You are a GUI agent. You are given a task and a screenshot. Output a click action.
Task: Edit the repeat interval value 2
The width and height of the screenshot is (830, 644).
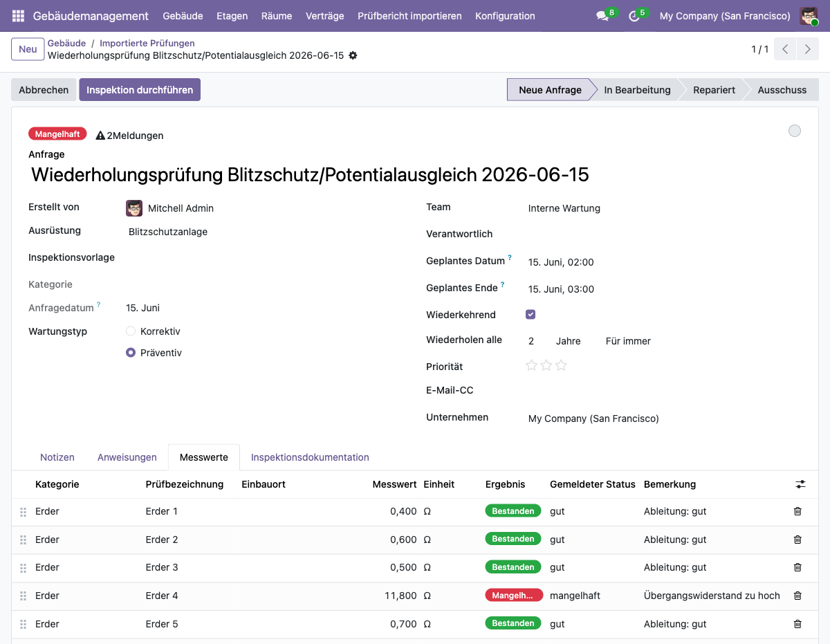[537, 341]
